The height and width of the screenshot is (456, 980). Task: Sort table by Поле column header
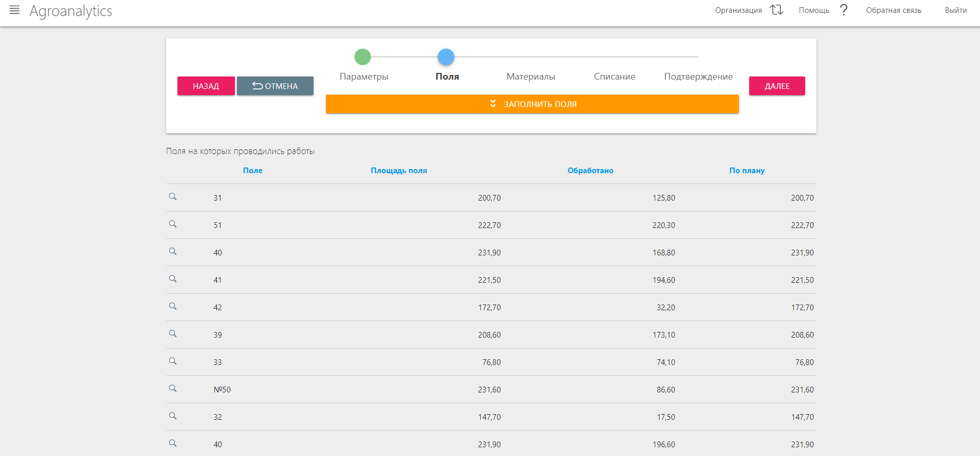coord(253,171)
